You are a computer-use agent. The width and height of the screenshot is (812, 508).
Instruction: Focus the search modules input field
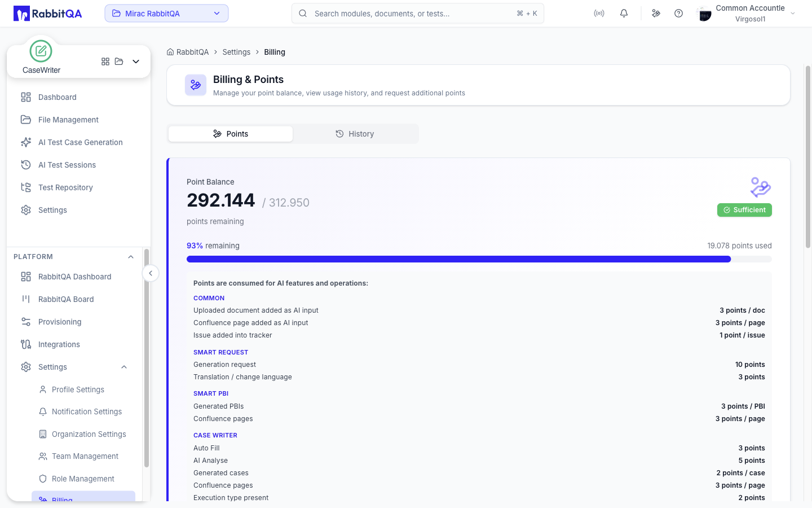(x=418, y=14)
